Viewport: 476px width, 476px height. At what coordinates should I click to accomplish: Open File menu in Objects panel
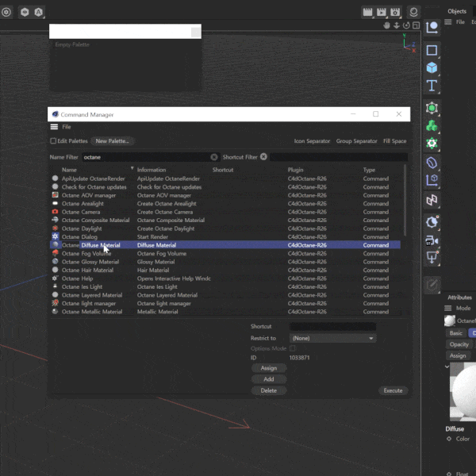(460, 22)
